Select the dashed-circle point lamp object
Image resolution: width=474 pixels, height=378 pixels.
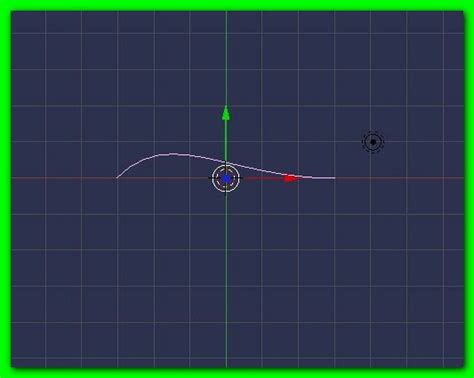tap(373, 142)
